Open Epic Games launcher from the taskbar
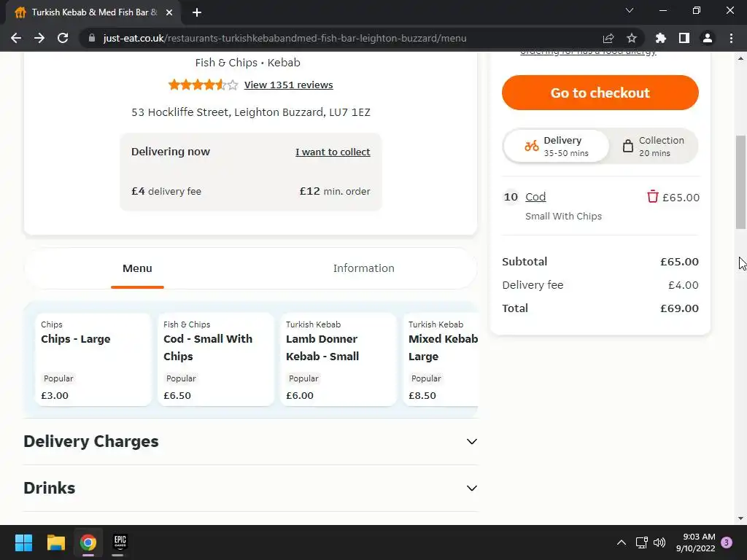Image resolution: width=747 pixels, height=560 pixels. (120, 542)
